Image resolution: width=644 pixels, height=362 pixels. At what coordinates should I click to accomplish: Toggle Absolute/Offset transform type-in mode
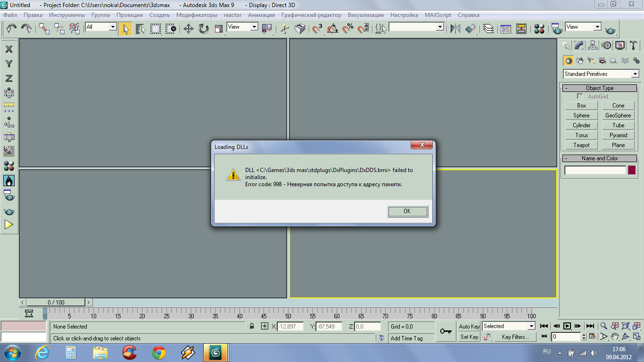[264, 326]
